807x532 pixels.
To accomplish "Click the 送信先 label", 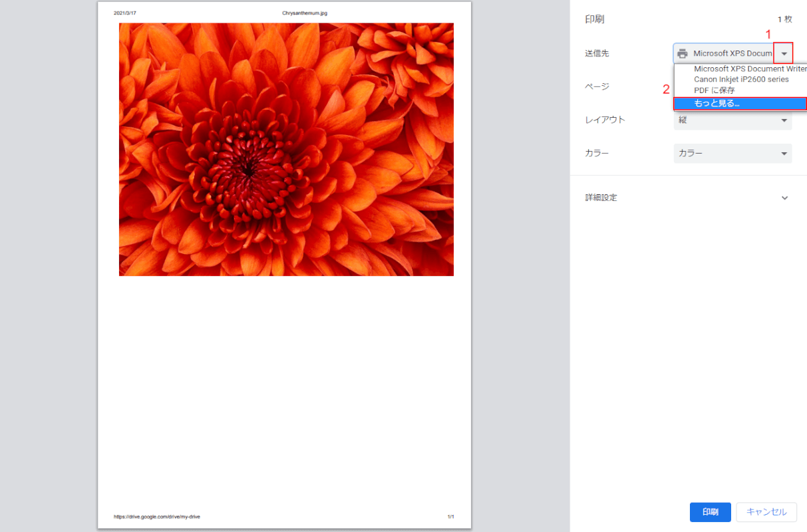I will tap(597, 54).
